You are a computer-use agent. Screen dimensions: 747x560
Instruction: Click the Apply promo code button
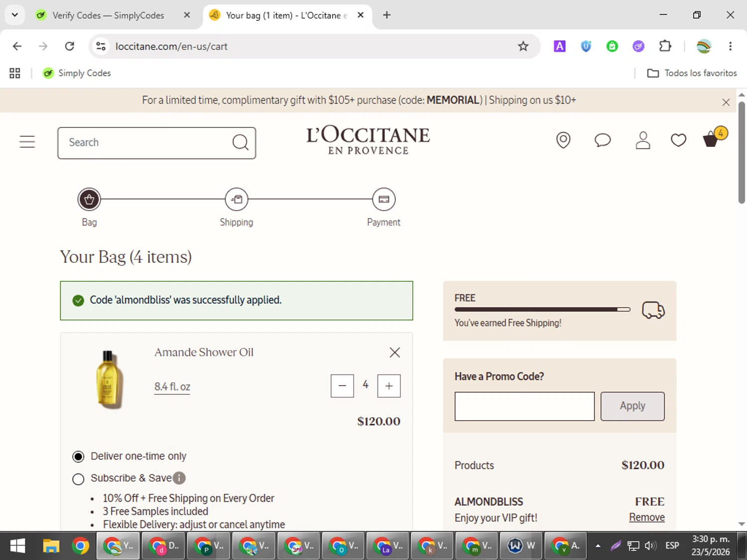[x=632, y=406]
